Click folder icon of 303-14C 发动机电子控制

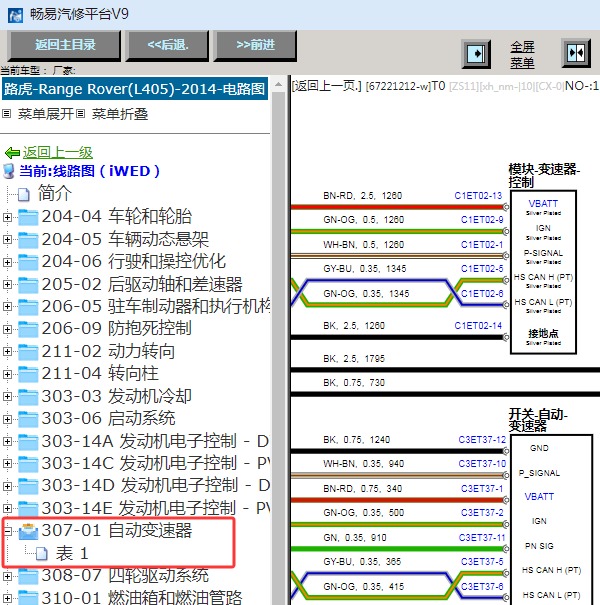tap(28, 464)
